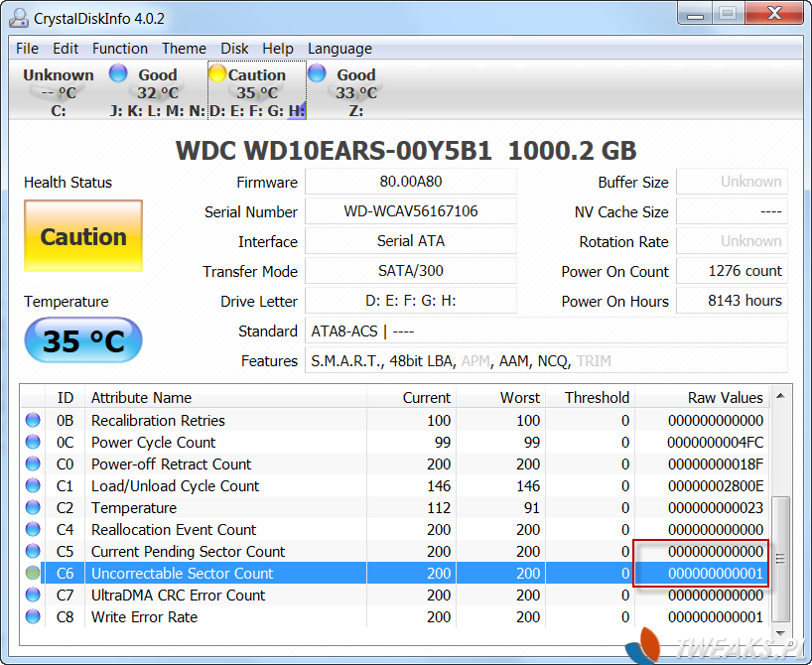Click the blue Good status orb for the 32 °C disk
The image size is (812, 665).
pyautogui.click(x=118, y=73)
